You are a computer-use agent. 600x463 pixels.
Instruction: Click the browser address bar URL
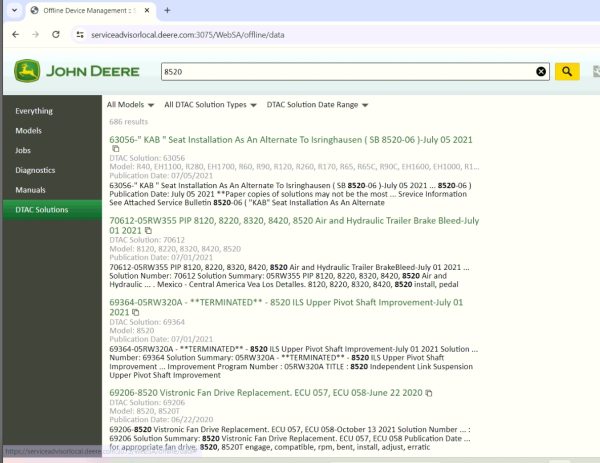(x=188, y=35)
